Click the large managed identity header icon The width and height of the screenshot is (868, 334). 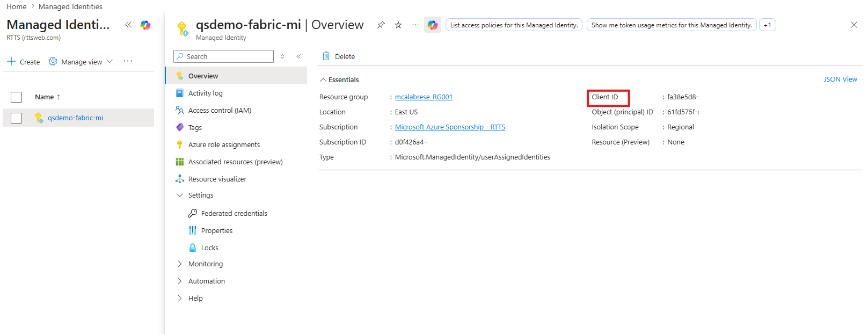click(x=183, y=28)
